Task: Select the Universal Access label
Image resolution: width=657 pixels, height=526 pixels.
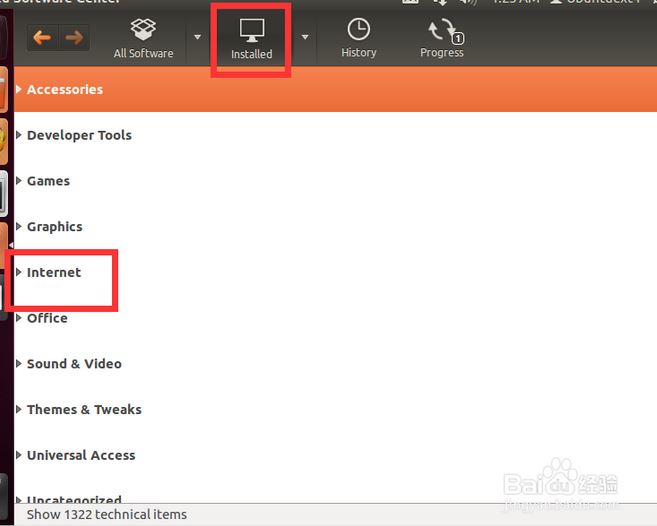Action: (x=81, y=455)
